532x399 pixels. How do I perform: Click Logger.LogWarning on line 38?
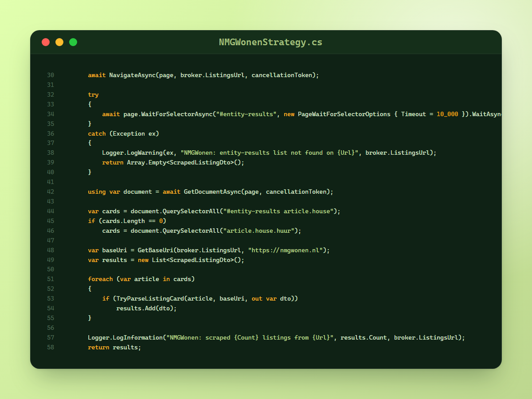(132, 153)
